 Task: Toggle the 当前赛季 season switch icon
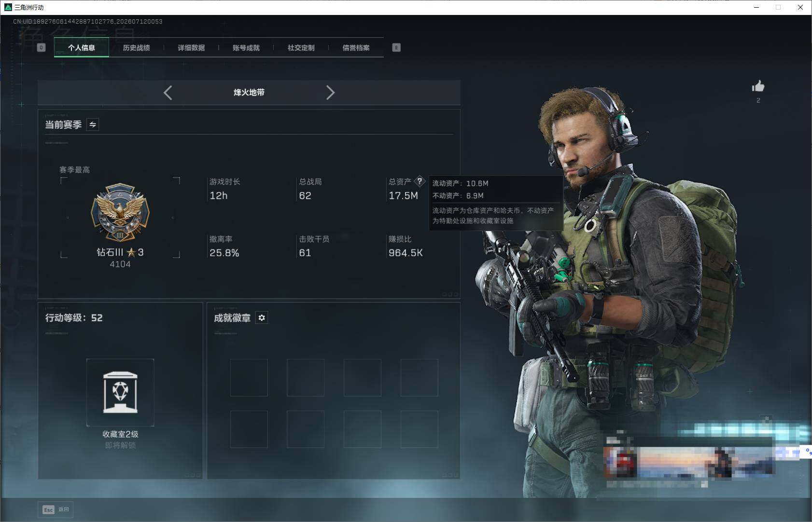(x=93, y=124)
